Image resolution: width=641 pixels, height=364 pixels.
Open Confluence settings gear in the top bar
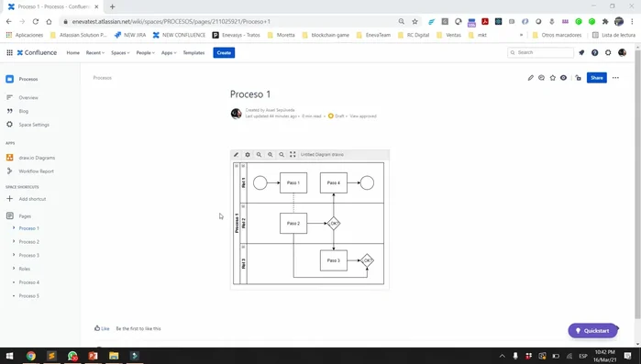click(x=608, y=52)
